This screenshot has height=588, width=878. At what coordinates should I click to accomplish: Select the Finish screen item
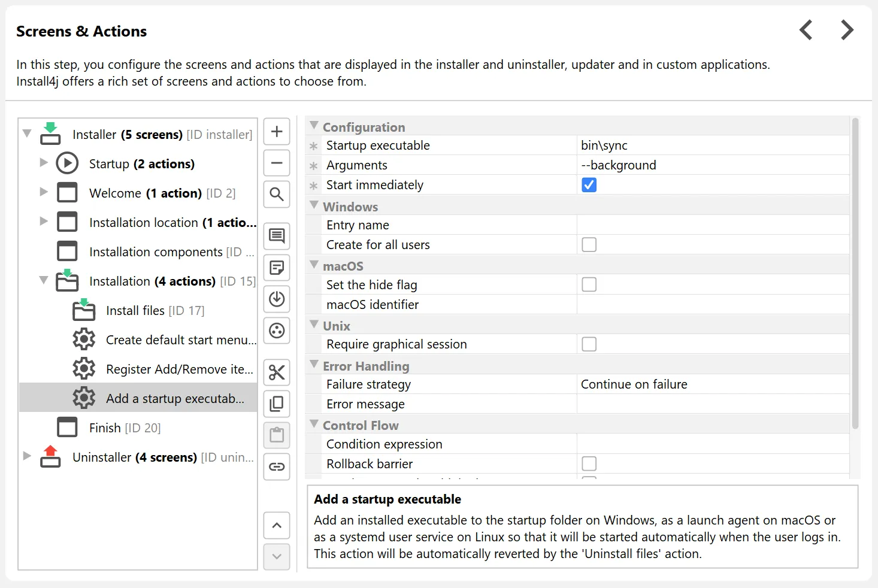coord(105,428)
